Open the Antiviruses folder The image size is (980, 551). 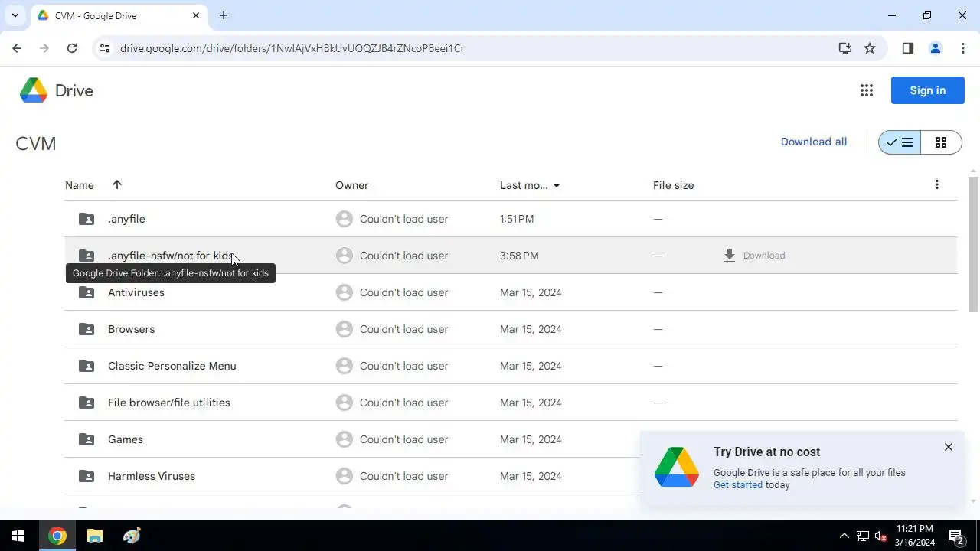tap(136, 292)
